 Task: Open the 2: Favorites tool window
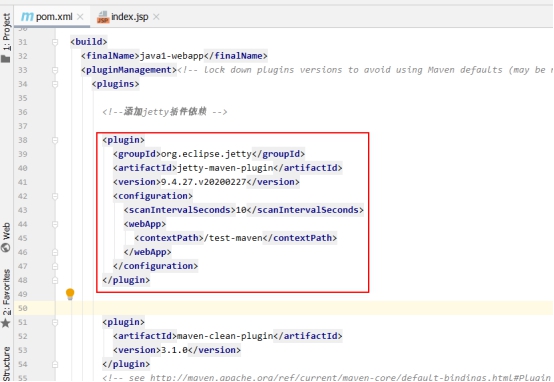[6, 292]
